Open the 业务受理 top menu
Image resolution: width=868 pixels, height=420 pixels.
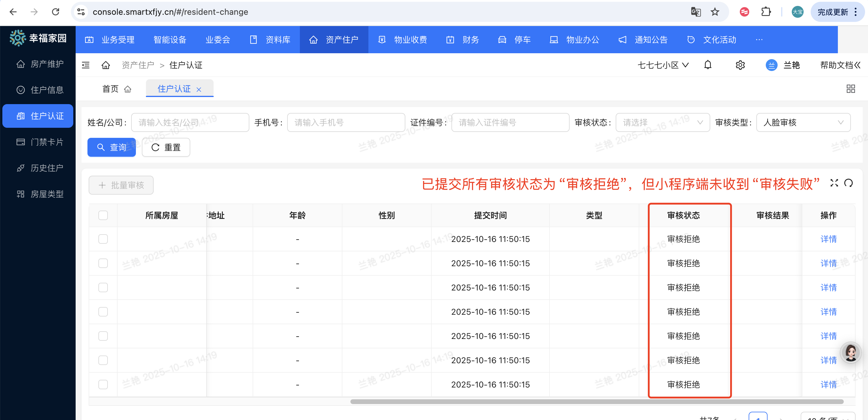click(110, 39)
